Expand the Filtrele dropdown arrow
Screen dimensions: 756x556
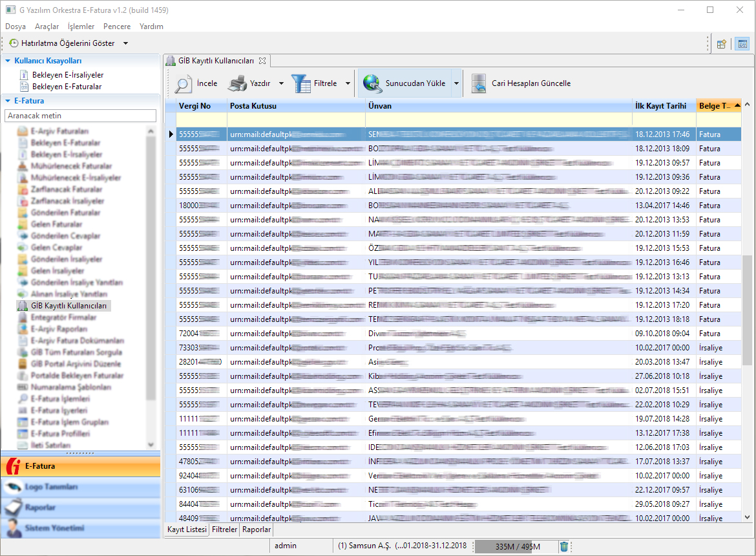tap(348, 83)
